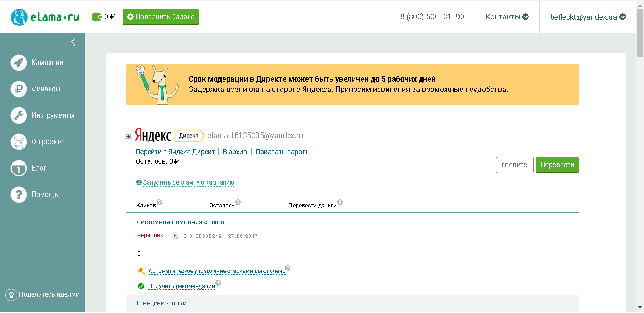644x313 pixels.
Task: Click the help icon next to Перевести деньги
Action: click(x=340, y=203)
